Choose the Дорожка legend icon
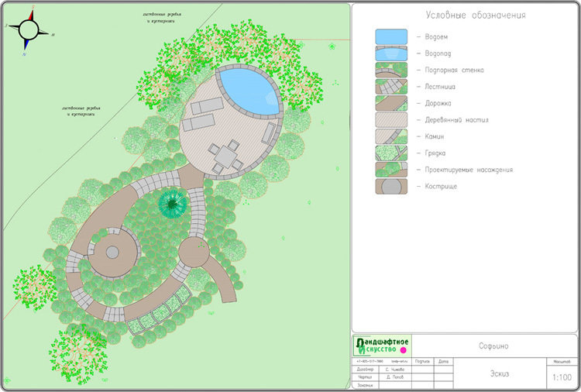The width and height of the screenshot is (581, 392). (391, 103)
